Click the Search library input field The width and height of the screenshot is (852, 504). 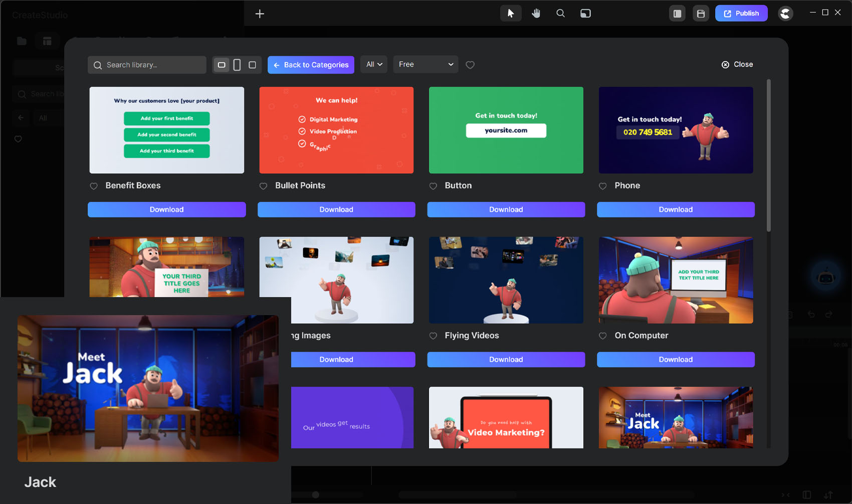(150, 65)
